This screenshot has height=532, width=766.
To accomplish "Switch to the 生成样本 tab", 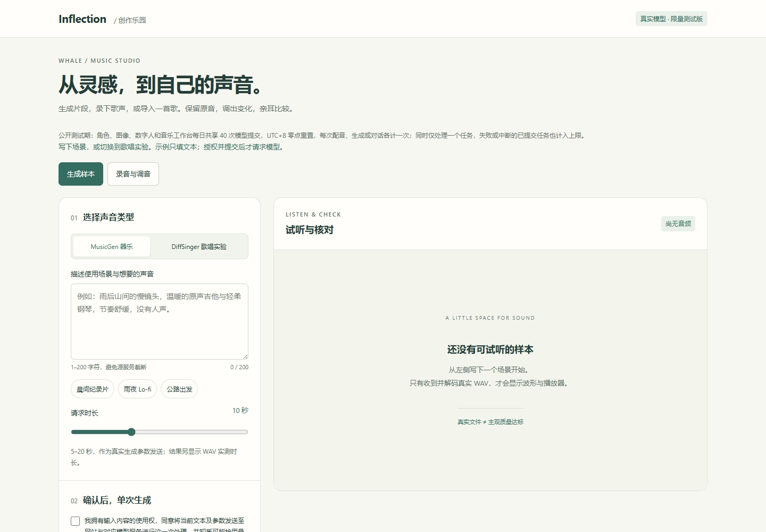I will 81,174.
